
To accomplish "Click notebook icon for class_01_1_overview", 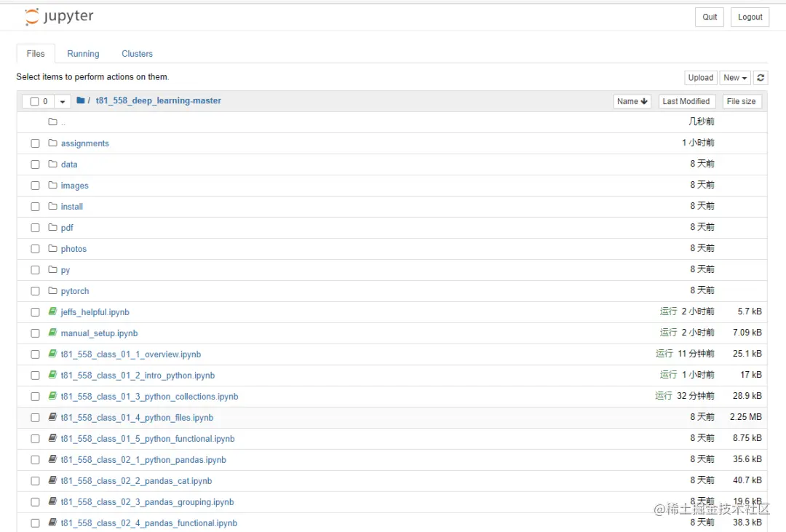I will pyautogui.click(x=52, y=354).
